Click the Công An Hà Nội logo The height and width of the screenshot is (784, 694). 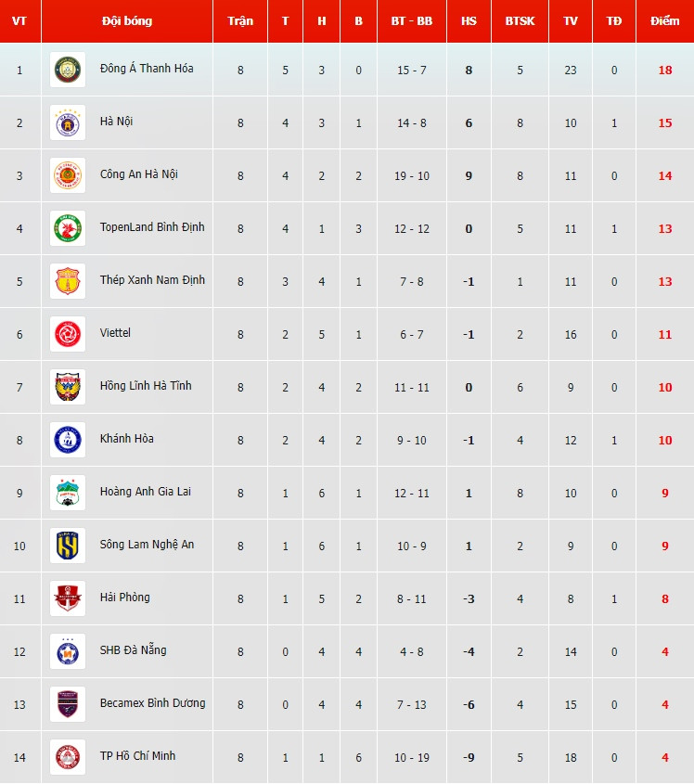click(x=68, y=175)
